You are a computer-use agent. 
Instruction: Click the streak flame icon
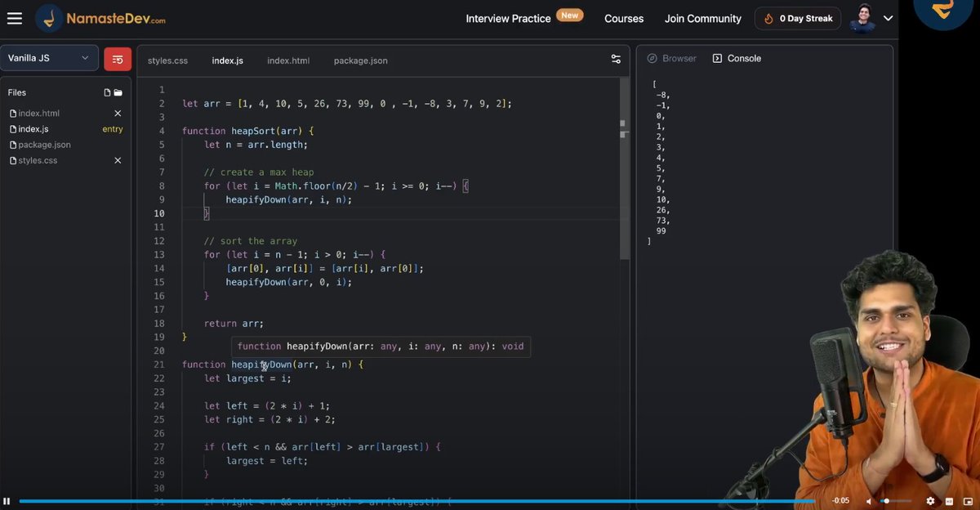click(x=768, y=18)
